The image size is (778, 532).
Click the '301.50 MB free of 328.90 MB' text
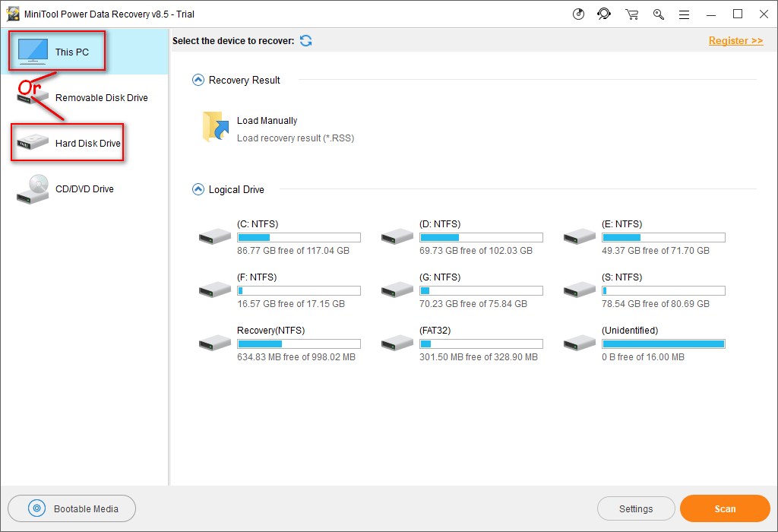[479, 356]
